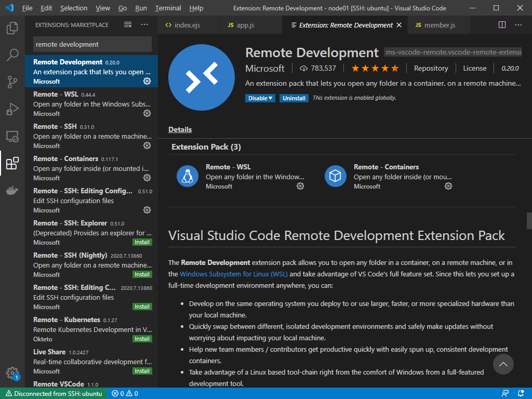Screen dimensions: 532x399
Task: Open the Manage gear in activity bar
Action: pos(12,373)
